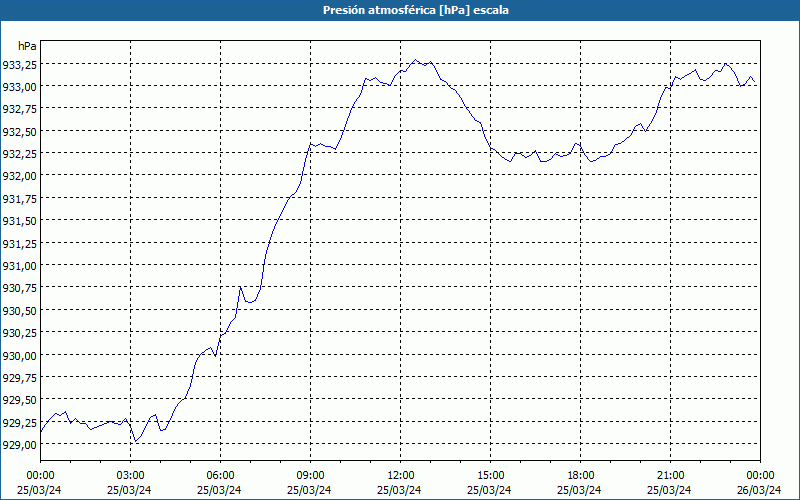The width and height of the screenshot is (800, 500).
Task: Click the 929,00 y-axis value
Action: [x=19, y=445]
